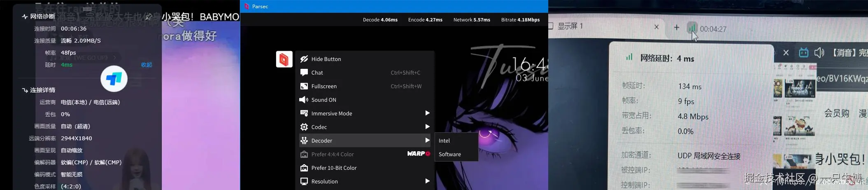Expand the Resolution submenu
Viewport: 868px width, 190px height.
click(365, 181)
